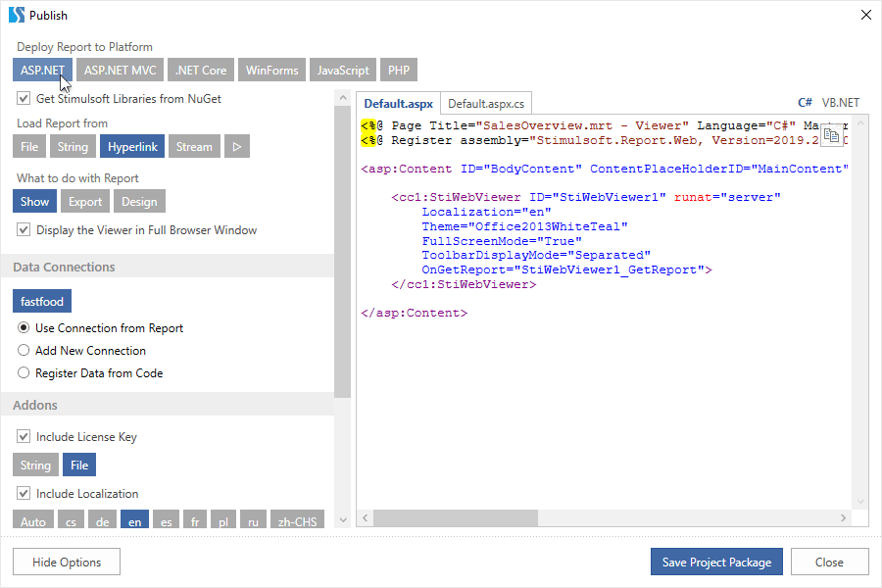This screenshot has width=882, height=588.
Task: Select Design report action
Action: coord(139,201)
